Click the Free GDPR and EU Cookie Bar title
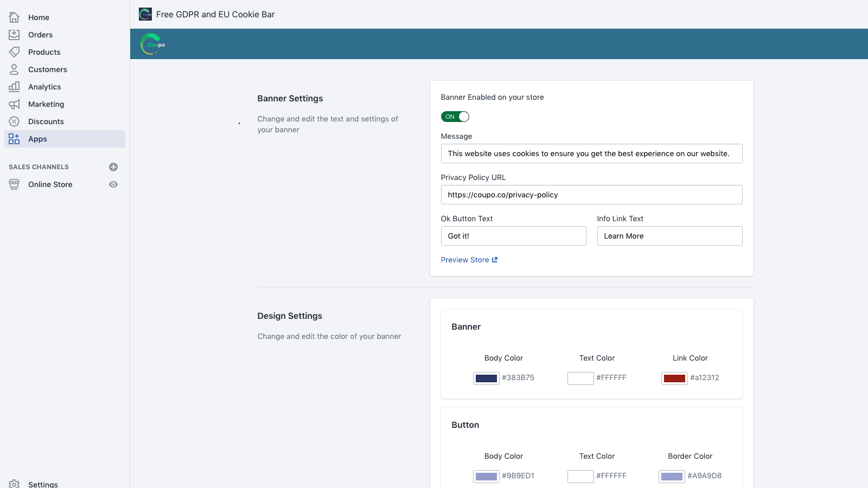 point(215,15)
